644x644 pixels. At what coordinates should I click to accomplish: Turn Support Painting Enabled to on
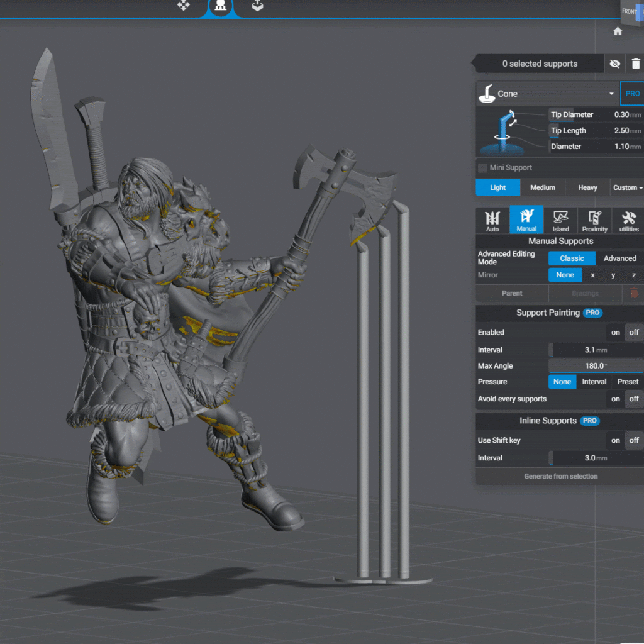615,332
